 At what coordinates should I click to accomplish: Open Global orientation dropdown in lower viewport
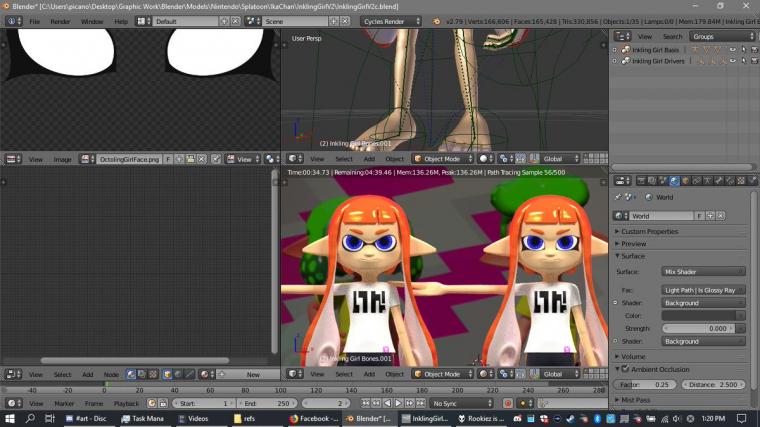(561, 374)
